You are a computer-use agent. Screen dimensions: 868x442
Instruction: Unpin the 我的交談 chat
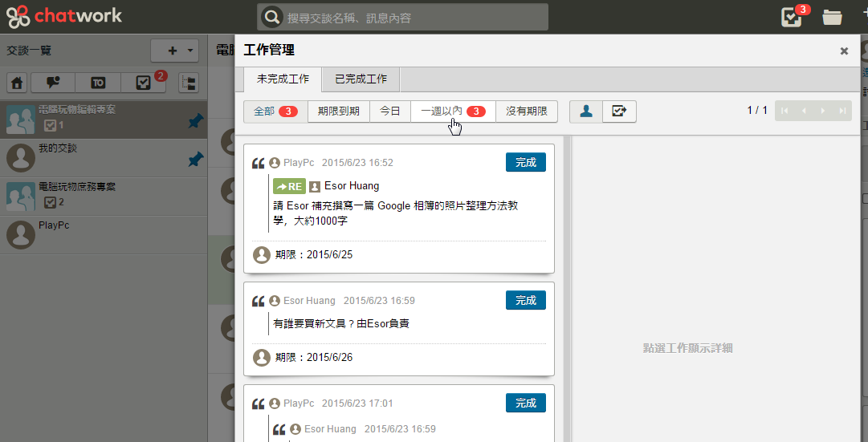[x=195, y=160]
